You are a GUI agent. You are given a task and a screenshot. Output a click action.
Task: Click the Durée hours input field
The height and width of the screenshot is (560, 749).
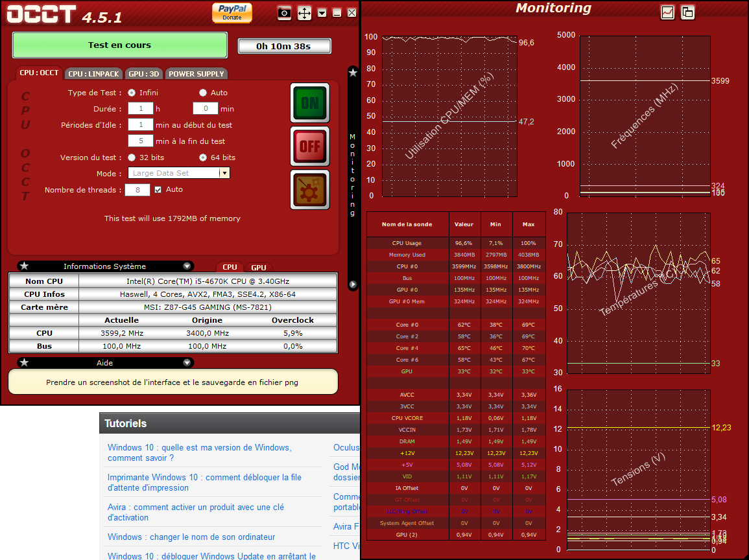141,108
